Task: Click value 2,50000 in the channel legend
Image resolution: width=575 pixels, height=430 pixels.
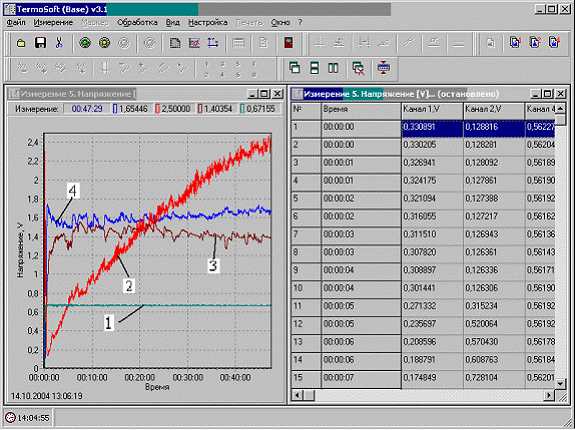Action: 176,109
